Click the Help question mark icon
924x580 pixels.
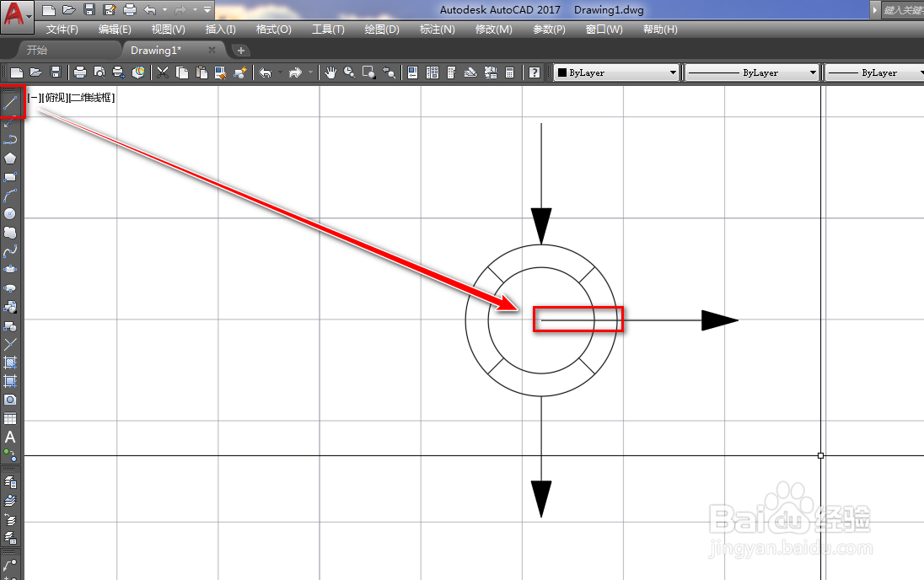535,72
